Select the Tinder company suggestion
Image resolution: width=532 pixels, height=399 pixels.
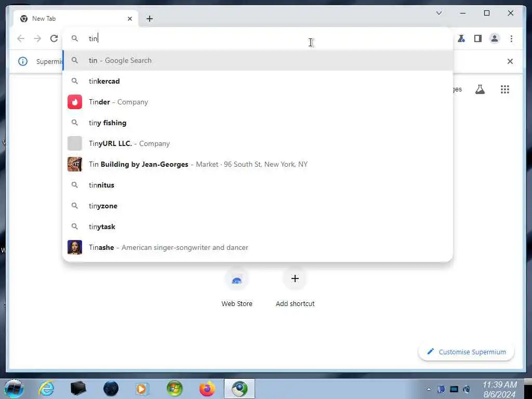coord(258,102)
